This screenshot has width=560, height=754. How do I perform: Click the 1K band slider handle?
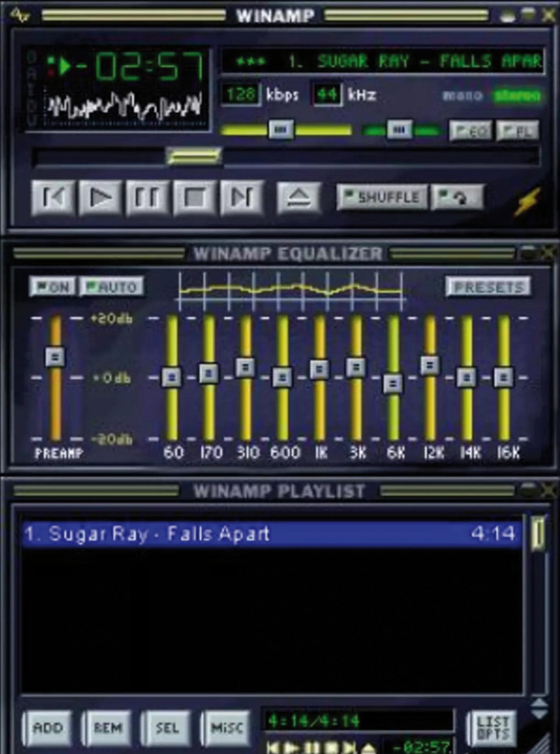(319, 369)
